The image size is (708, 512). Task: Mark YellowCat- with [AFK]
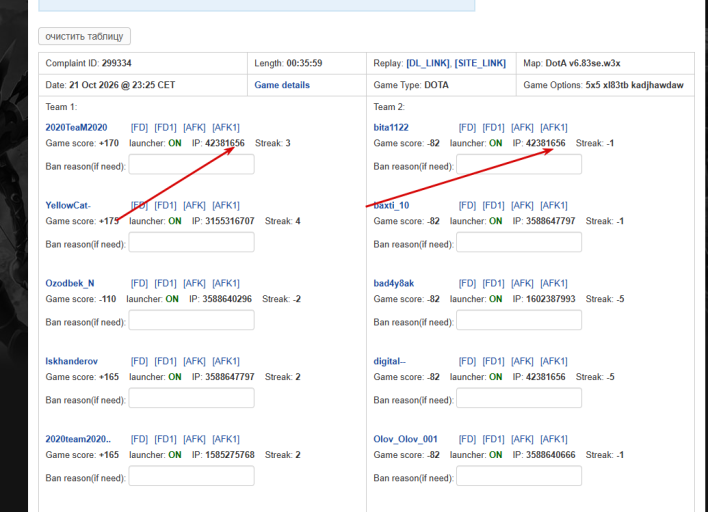(x=194, y=205)
